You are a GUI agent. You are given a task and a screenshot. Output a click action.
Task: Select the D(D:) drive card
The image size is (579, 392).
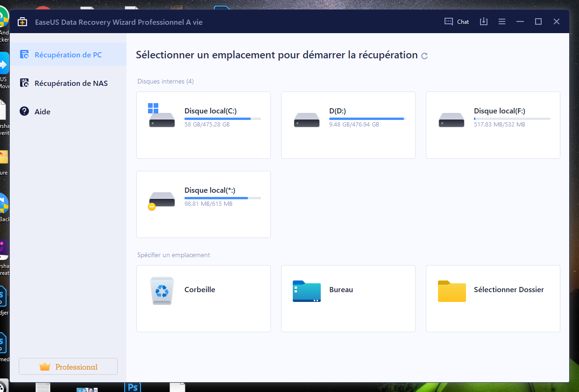pos(348,125)
